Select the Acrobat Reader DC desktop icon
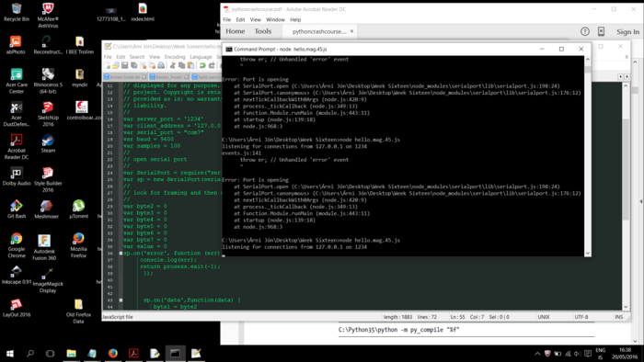The height and width of the screenshot is (362, 644). pos(17,147)
